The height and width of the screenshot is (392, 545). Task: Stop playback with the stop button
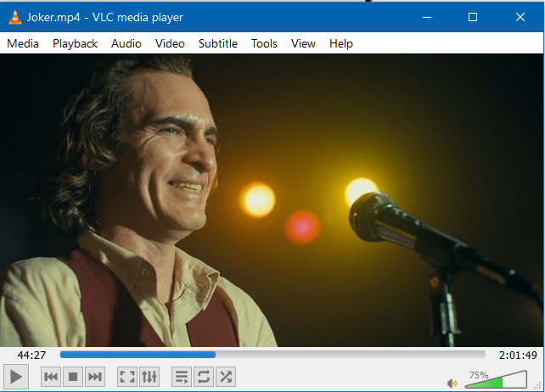[x=73, y=377]
